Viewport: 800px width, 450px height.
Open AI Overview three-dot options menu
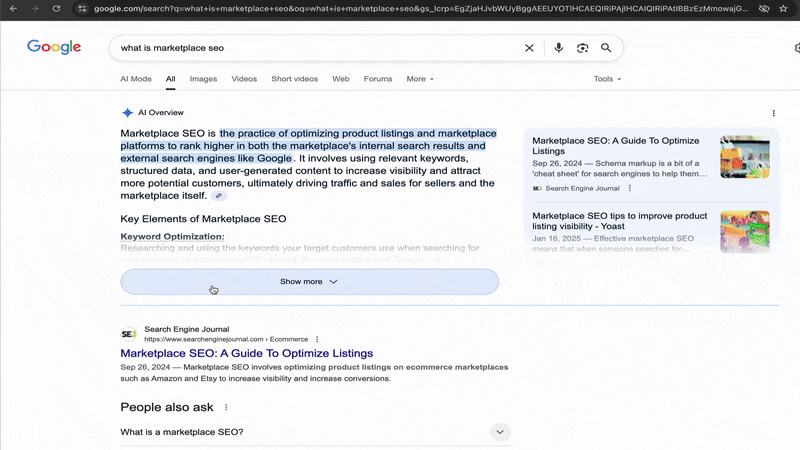773,113
